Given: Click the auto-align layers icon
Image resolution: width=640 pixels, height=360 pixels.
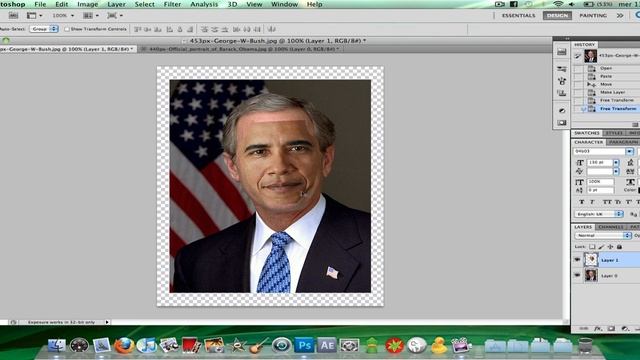Looking at the screenshot, I should (272, 29).
